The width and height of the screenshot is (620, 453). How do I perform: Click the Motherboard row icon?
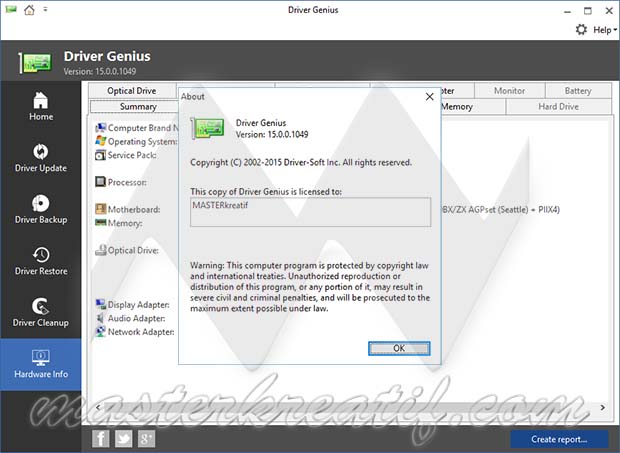[100, 209]
